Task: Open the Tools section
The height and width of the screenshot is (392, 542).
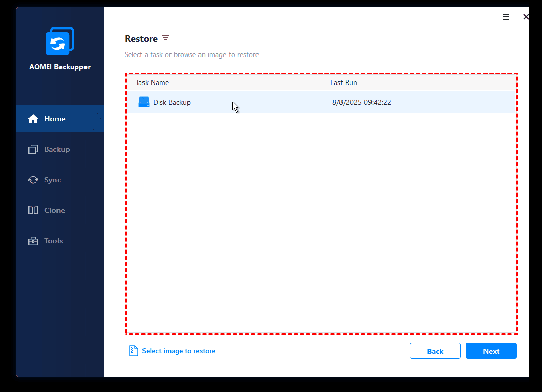Action: click(x=60, y=241)
